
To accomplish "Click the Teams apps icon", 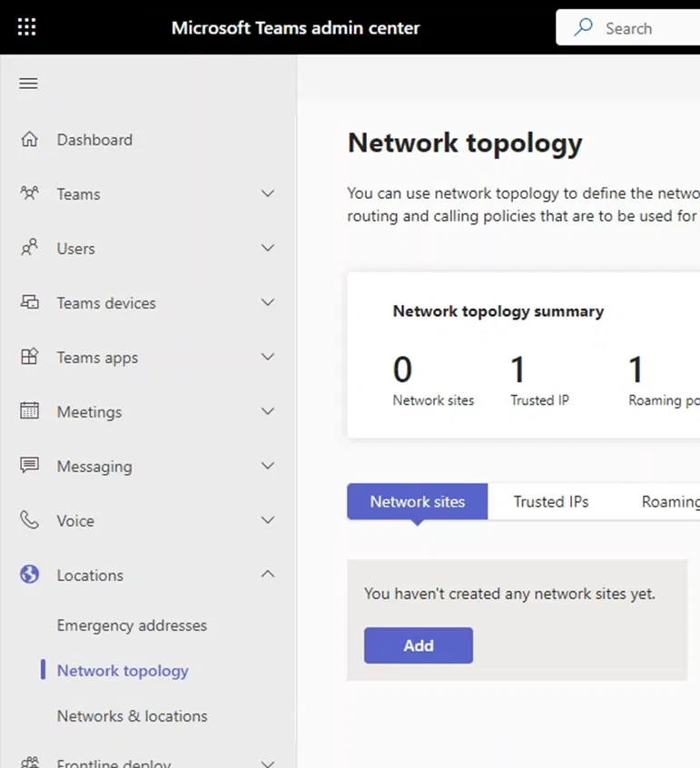I will pos(30,358).
